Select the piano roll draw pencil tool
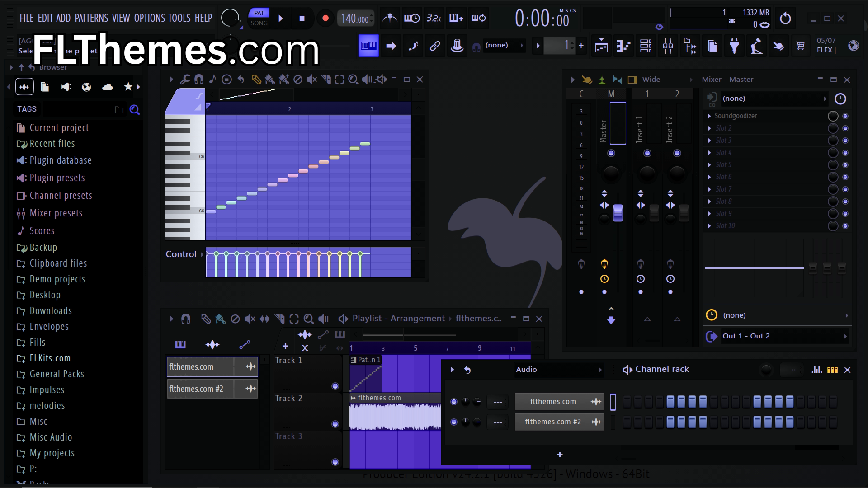 coord(256,80)
